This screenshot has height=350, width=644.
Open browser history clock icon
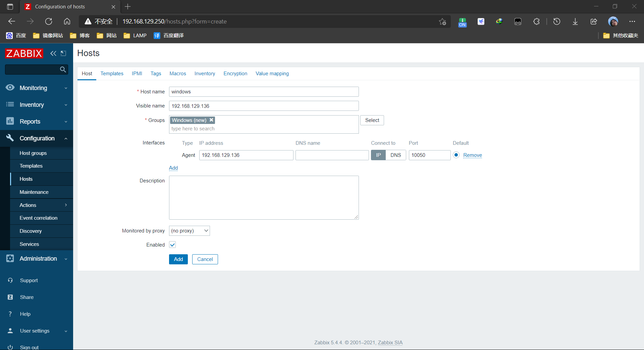(x=557, y=21)
